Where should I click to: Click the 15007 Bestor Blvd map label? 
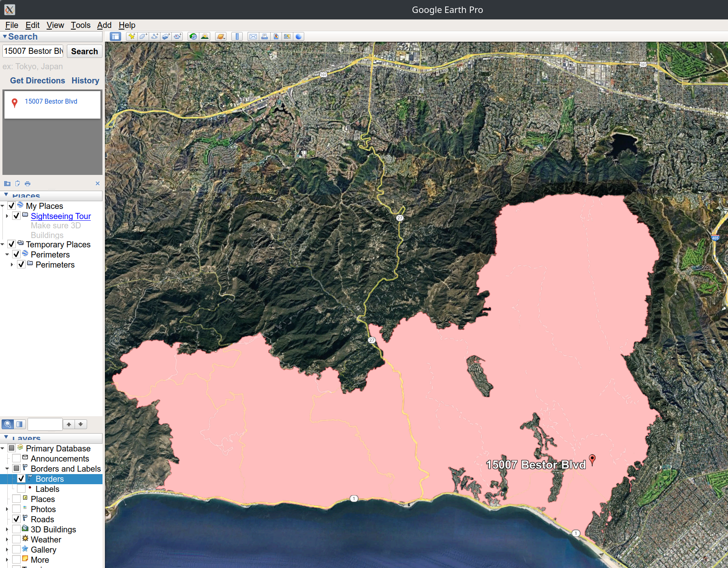click(536, 464)
